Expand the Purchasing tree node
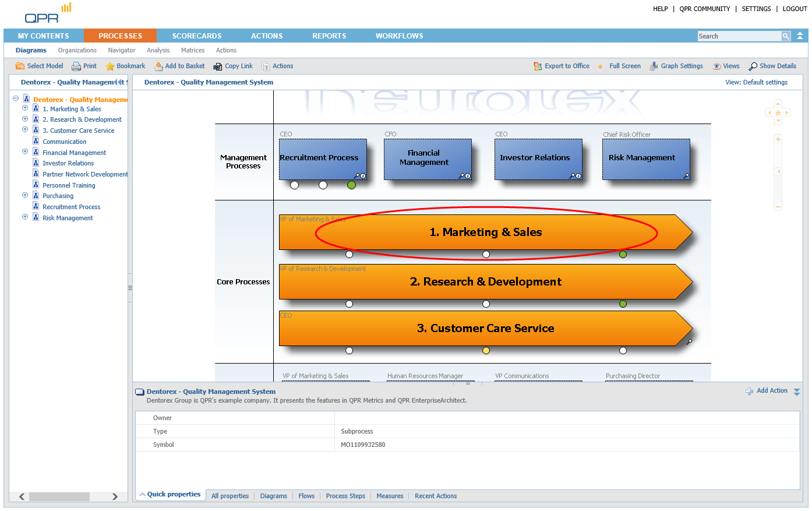This screenshot has height=511, width=812. [25, 195]
